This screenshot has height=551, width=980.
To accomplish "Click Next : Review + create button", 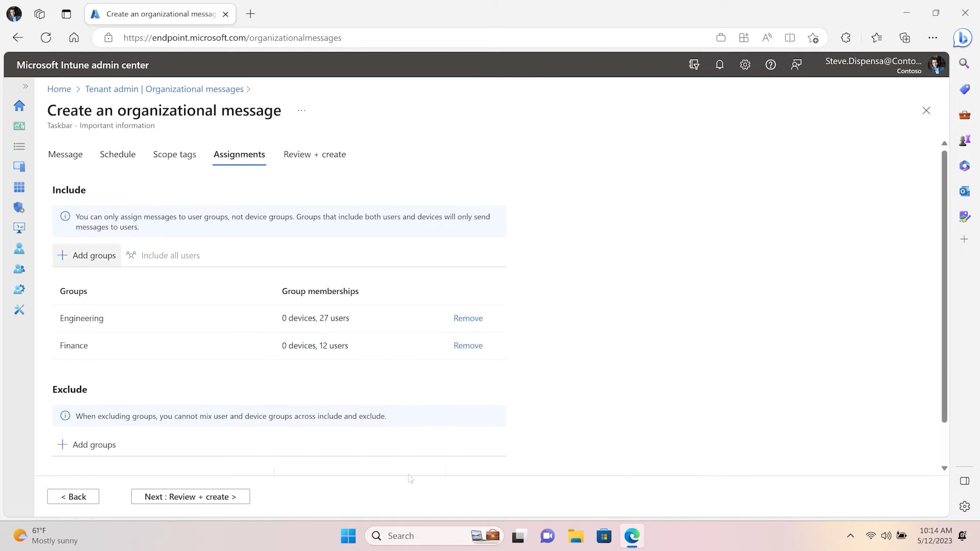I will 190,496.
